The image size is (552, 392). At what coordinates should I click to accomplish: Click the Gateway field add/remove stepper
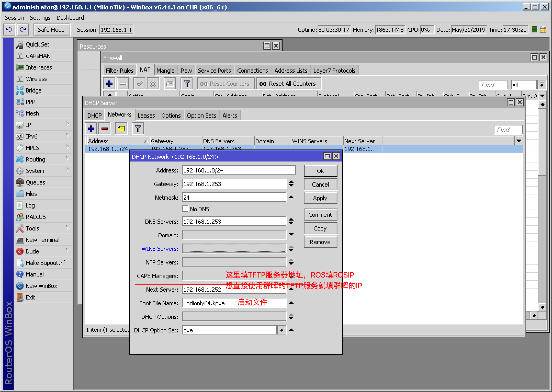coord(291,184)
